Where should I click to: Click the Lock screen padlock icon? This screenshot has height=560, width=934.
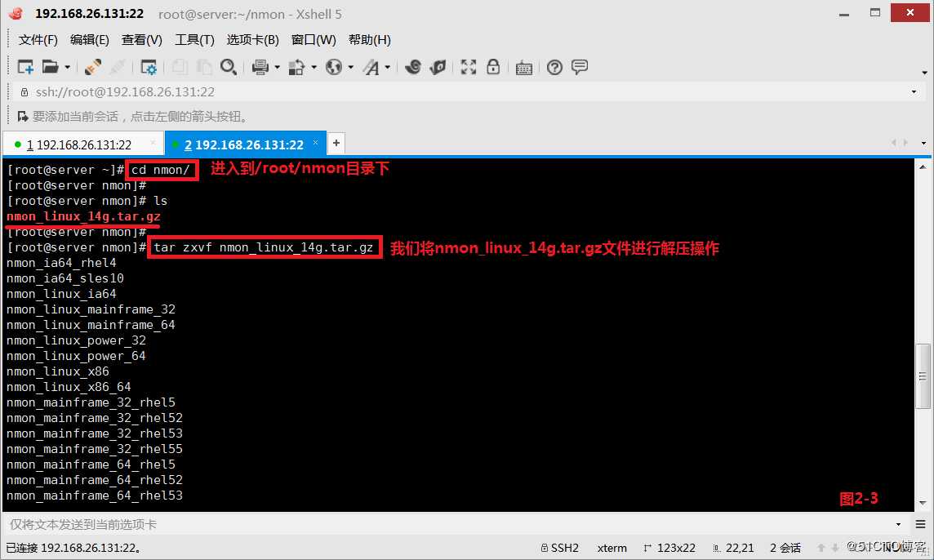pyautogui.click(x=493, y=67)
